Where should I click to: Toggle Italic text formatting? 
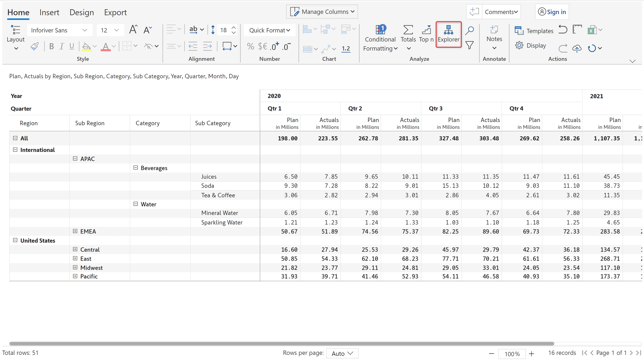click(61, 46)
